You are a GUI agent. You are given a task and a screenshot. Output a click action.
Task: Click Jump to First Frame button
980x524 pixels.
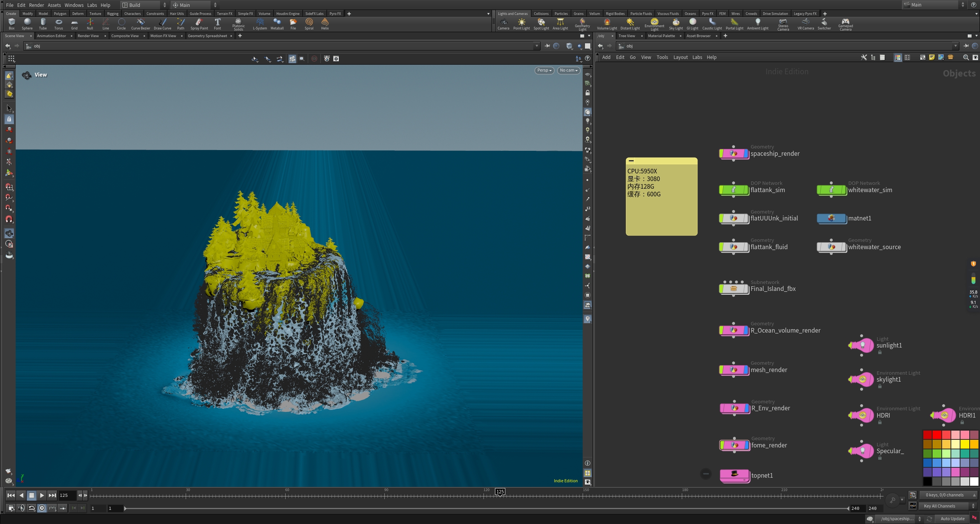point(11,495)
